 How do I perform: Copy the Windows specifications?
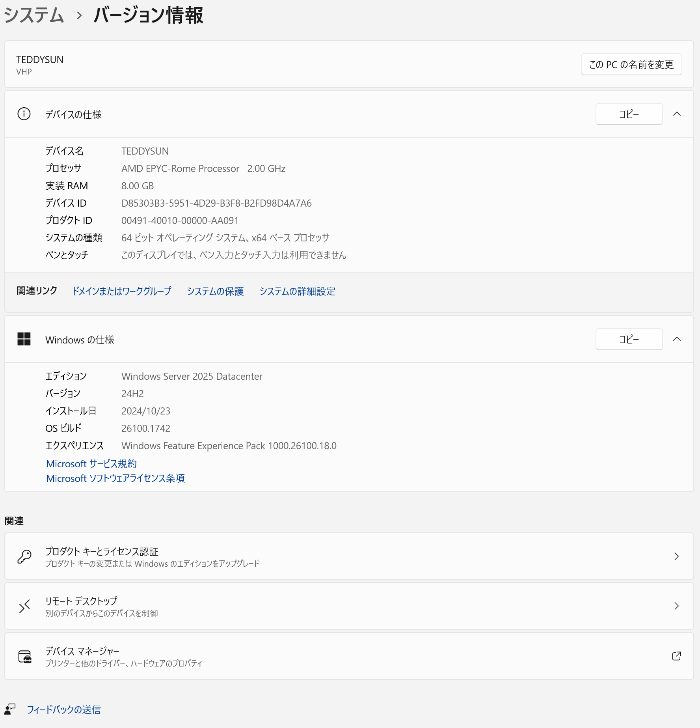tap(629, 339)
